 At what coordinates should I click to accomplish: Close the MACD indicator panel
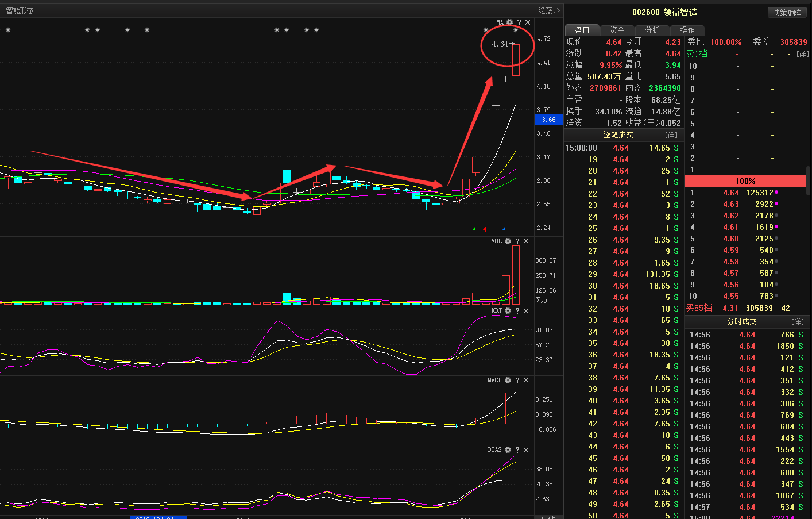(x=526, y=380)
